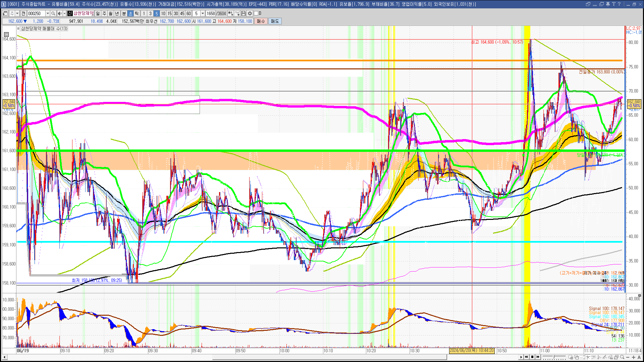Click the speaker sound icon
The image size is (644, 362).
[x=59, y=13]
